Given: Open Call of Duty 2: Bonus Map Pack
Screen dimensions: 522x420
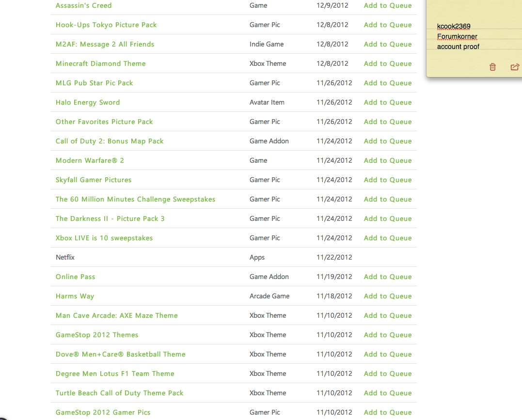Looking at the screenshot, I should (110, 141).
